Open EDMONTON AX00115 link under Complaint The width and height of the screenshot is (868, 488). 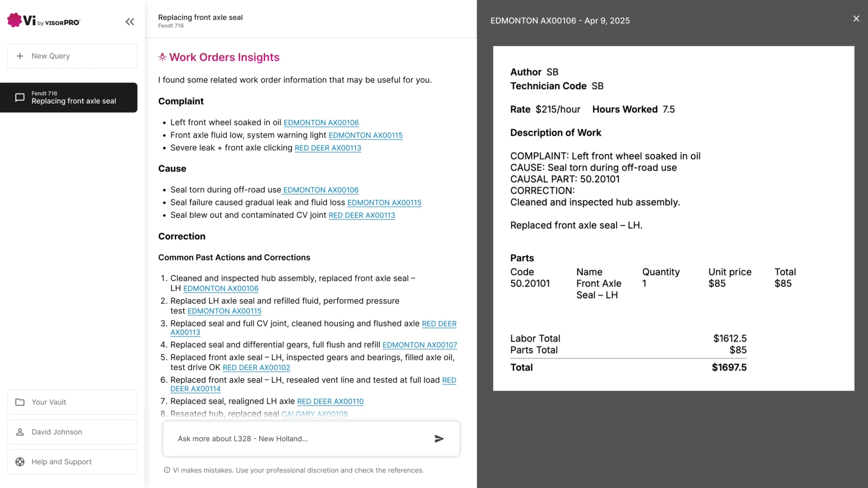[365, 135]
